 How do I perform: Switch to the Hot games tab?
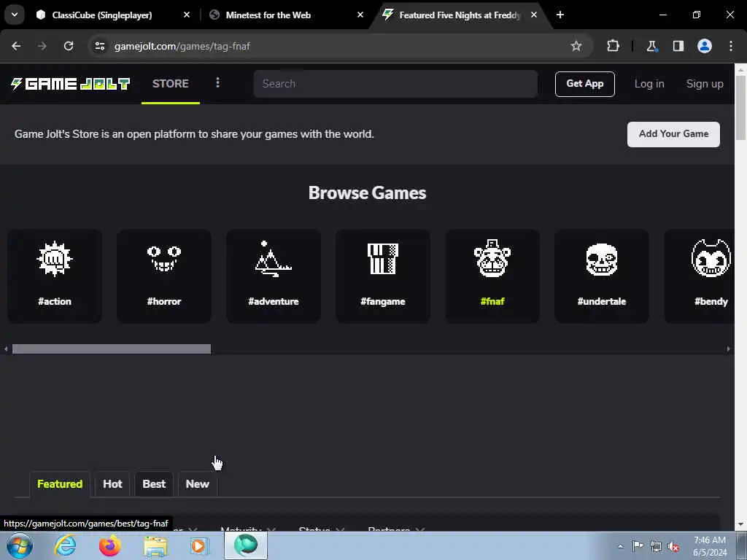pyautogui.click(x=112, y=484)
